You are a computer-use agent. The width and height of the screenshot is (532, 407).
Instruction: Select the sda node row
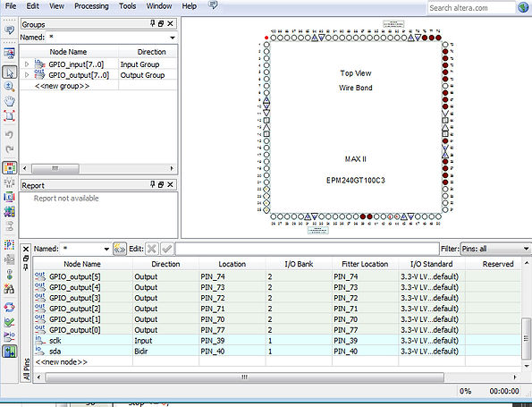tap(277, 351)
